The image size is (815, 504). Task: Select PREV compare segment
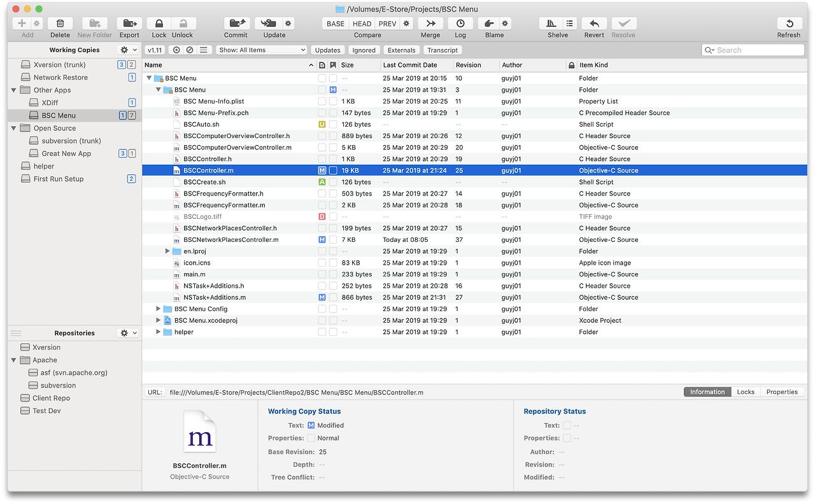(387, 24)
